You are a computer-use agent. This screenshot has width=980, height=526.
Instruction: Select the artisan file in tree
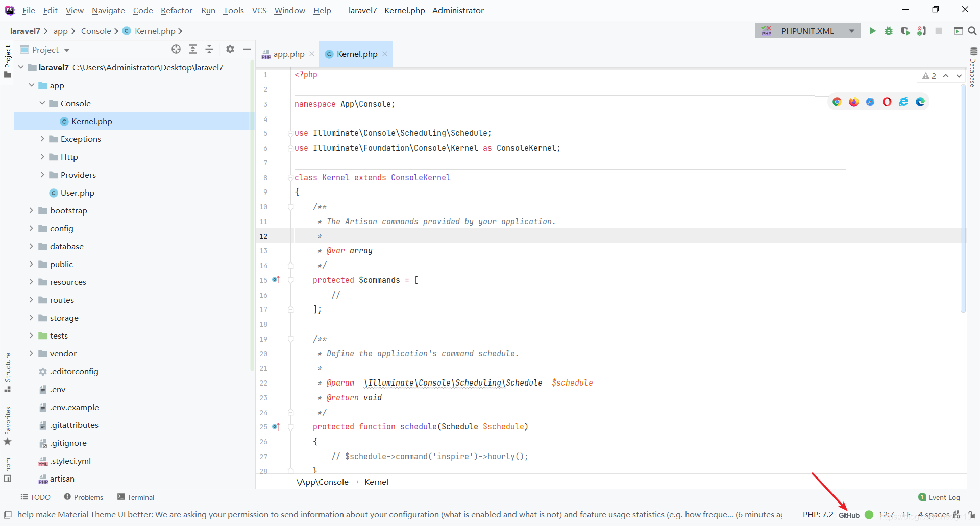coord(62,479)
